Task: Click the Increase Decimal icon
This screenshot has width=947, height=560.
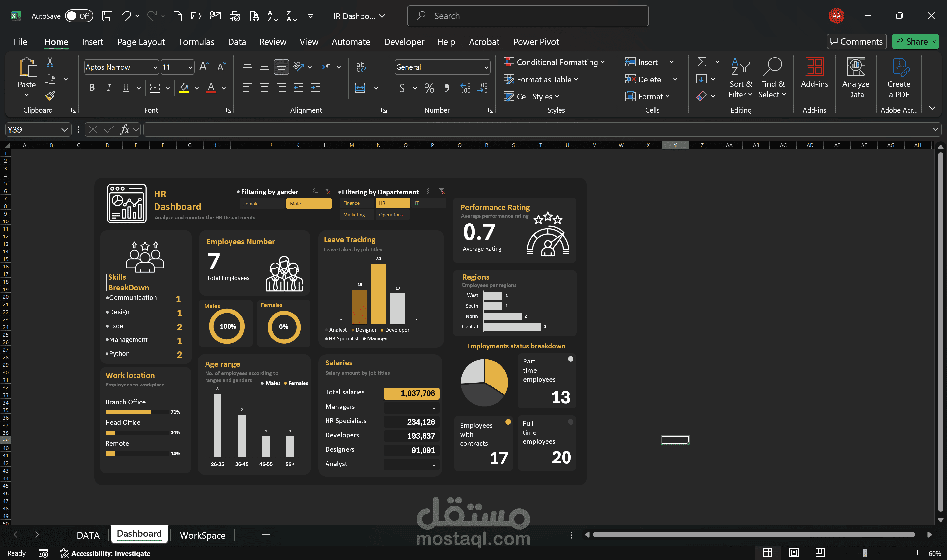Action: tap(465, 88)
